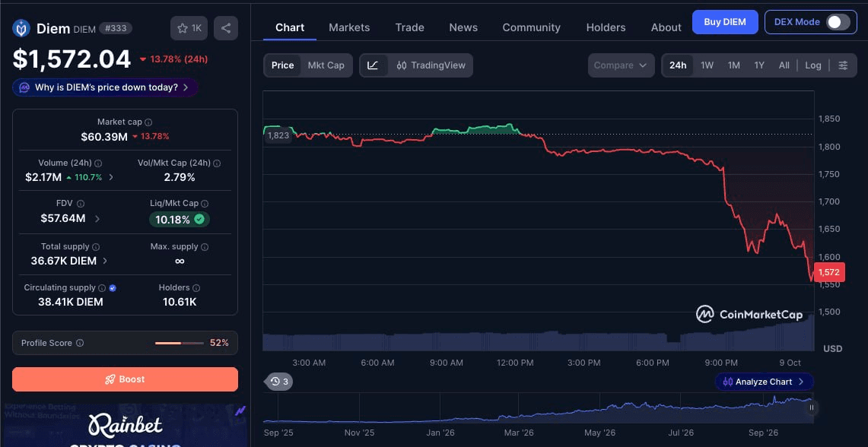Image resolution: width=868 pixels, height=447 pixels.
Task: Open chart settings sliders icon
Action: (x=843, y=65)
